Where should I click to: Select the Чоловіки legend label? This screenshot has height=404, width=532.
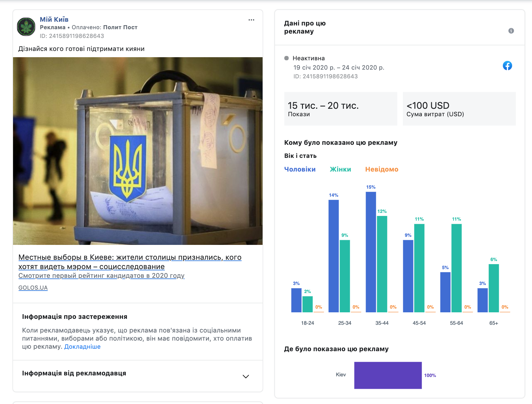click(x=300, y=169)
